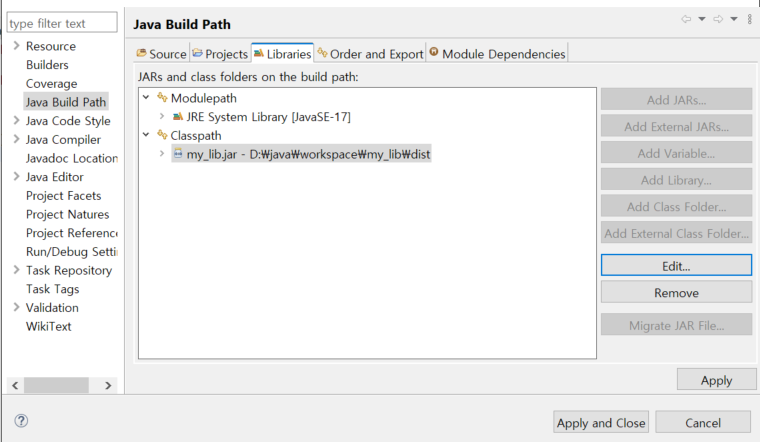Open the Order and Export tab
Image resolution: width=760 pixels, height=442 pixels.
point(370,54)
